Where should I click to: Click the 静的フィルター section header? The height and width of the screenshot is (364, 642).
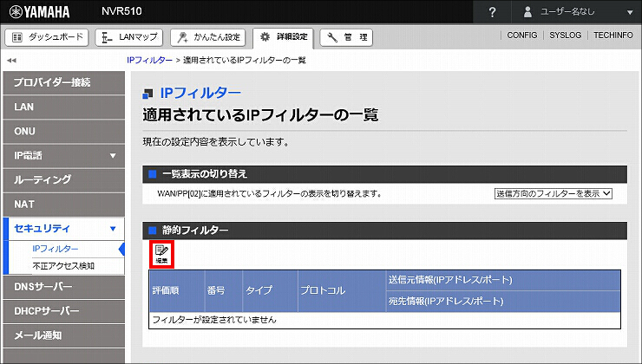coord(384,231)
